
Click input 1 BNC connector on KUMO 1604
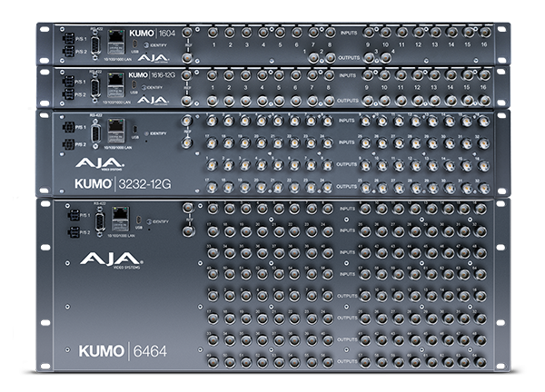(x=213, y=33)
